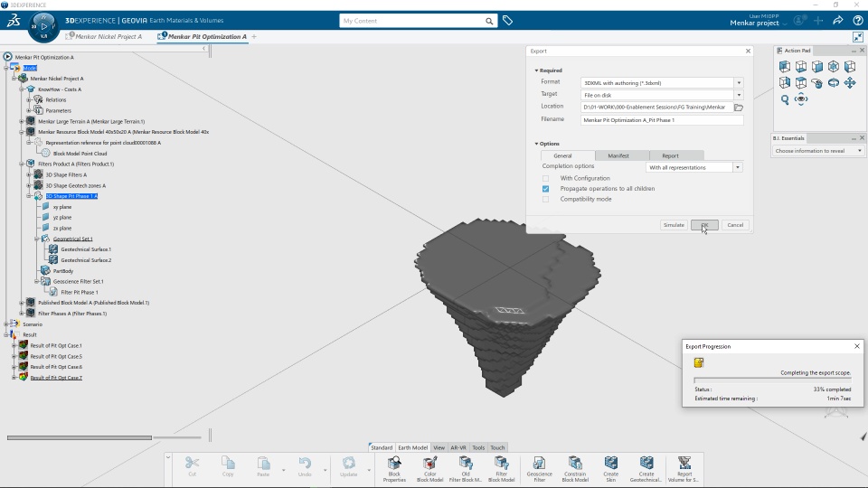Image resolution: width=868 pixels, height=488 pixels.
Task: Open the Block Properties tool
Action: tap(394, 469)
